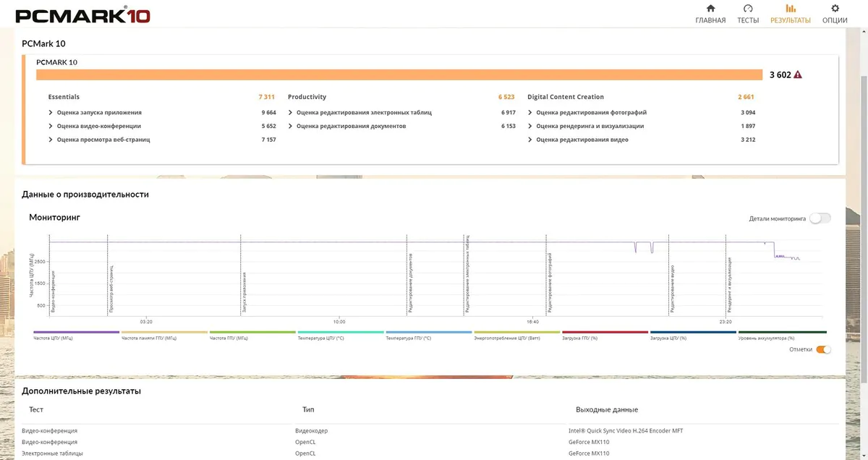Click the Редактирование видео chart marker
Screen dimensions: 868x460
point(673,289)
